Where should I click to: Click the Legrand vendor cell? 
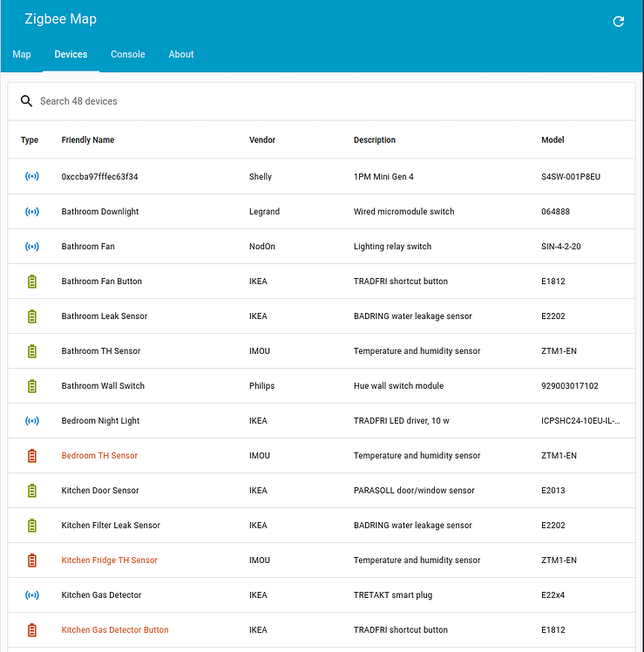[x=264, y=211]
